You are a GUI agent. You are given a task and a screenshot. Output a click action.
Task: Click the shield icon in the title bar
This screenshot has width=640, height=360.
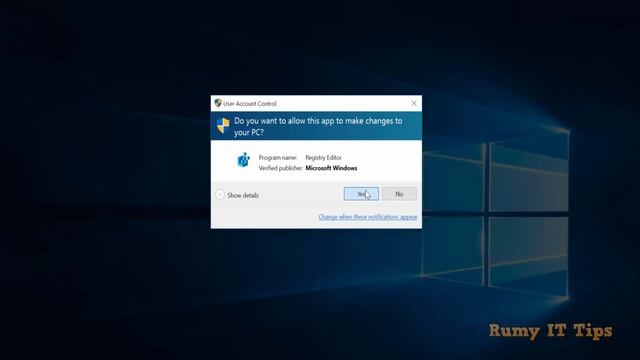(x=218, y=103)
